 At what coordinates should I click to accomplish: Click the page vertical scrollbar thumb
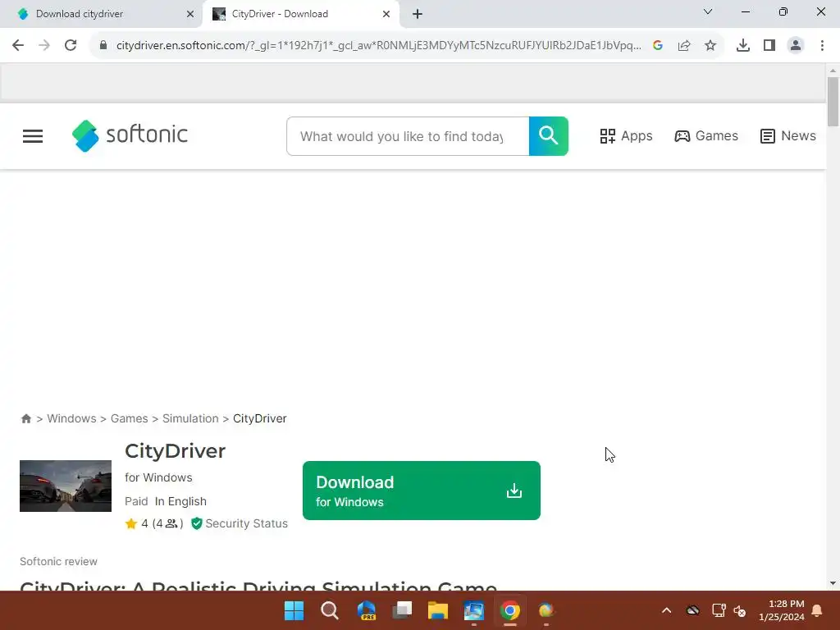[x=833, y=101]
